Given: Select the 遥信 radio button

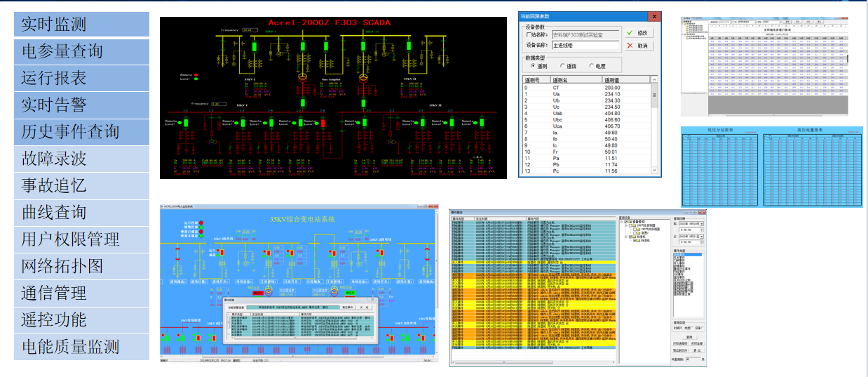Looking at the screenshot, I should [562, 66].
